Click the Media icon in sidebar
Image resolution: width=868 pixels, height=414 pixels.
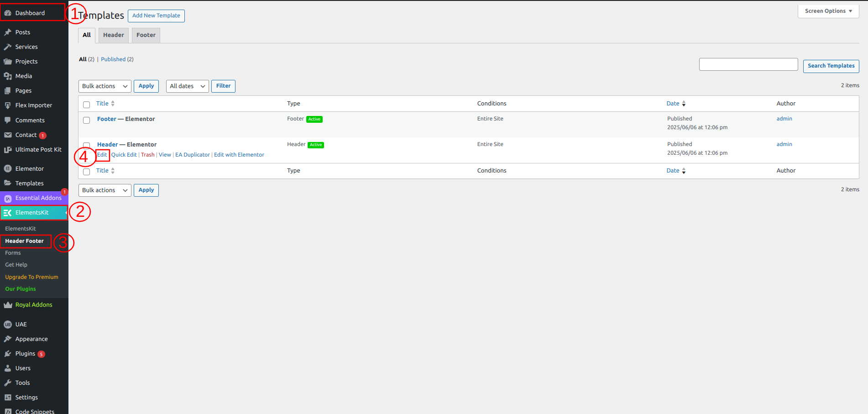pos(8,76)
